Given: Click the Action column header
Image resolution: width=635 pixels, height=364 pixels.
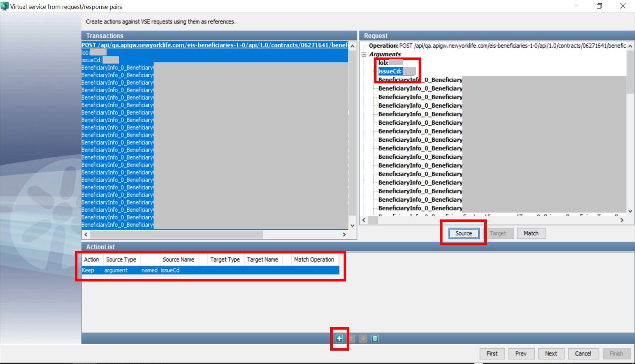Looking at the screenshot, I should pyautogui.click(x=92, y=260).
